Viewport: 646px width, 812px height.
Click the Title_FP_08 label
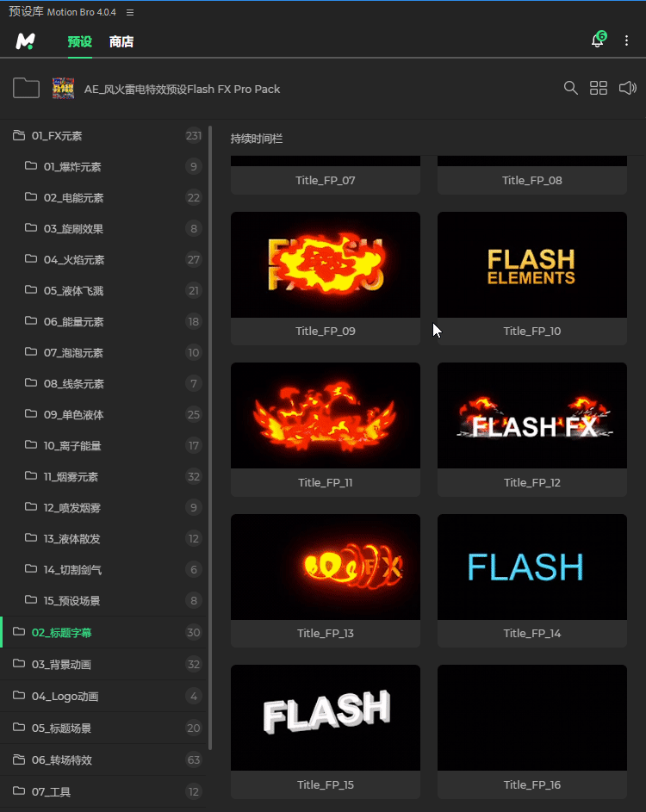[x=532, y=180]
